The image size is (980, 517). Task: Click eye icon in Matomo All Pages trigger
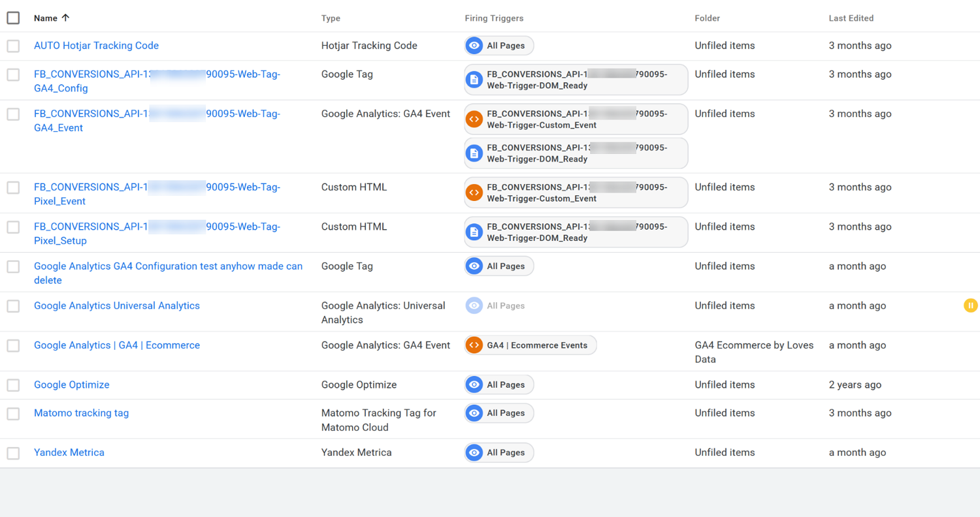(474, 413)
